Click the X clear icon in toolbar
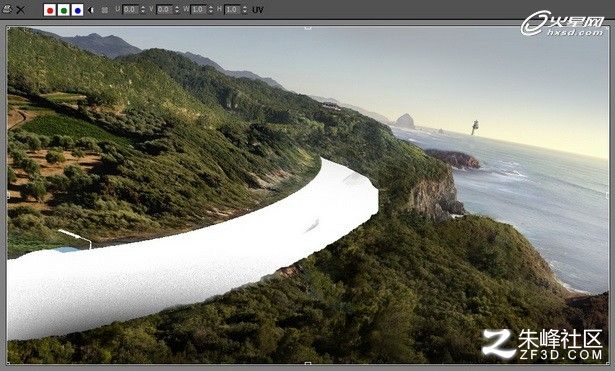The height and width of the screenshot is (371, 615). tap(20, 10)
